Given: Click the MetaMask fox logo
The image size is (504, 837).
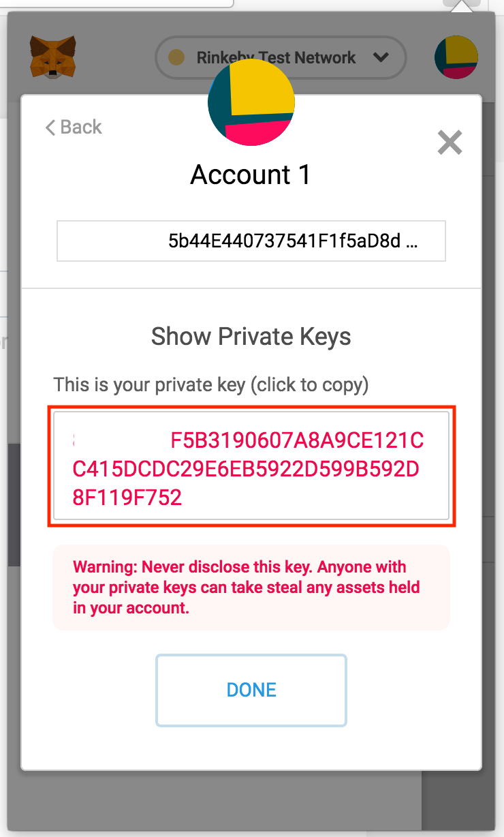Looking at the screenshot, I should pyautogui.click(x=52, y=59).
